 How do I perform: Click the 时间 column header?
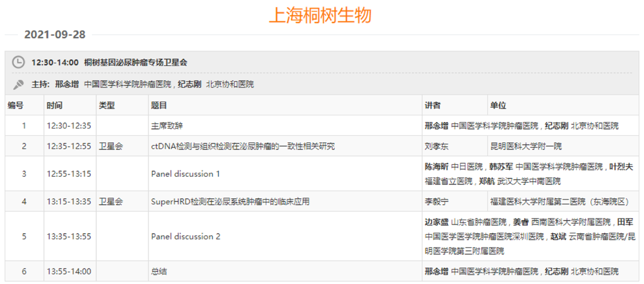[54, 105]
